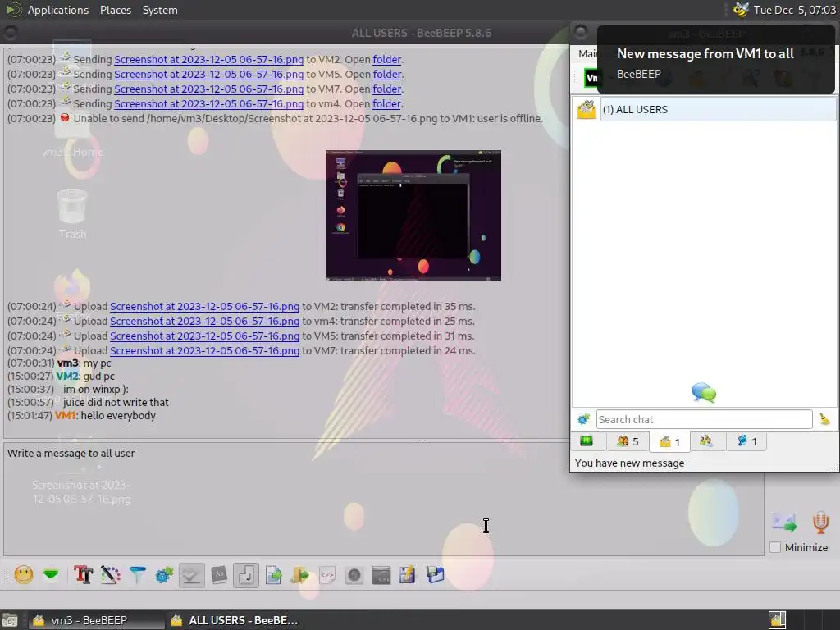Viewport: 840px width, 630px height.
Task: Click the blue funnel filter icon
Action: tap(138, 575)
